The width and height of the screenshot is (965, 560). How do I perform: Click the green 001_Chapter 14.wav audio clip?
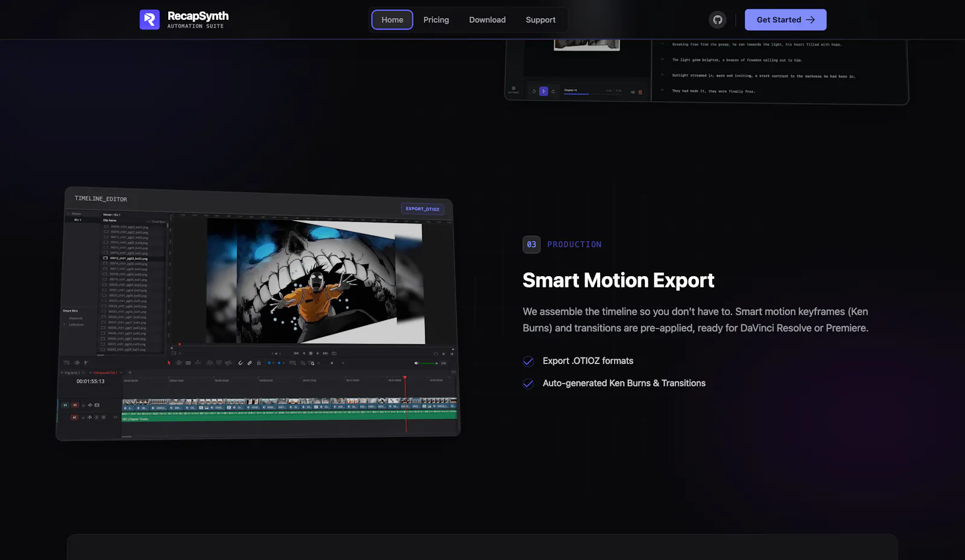289,416
